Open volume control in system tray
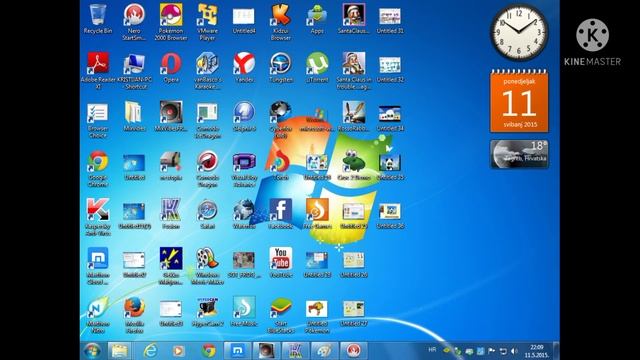Image resolution: width=640 pixels, height=360 pixels. 514,351
